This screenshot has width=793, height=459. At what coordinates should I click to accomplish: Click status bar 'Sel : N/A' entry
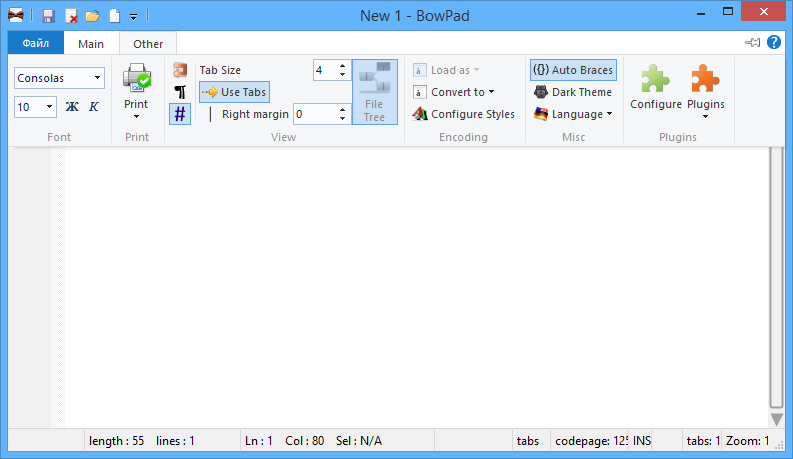pyautogui.click(x=359, y=441)
